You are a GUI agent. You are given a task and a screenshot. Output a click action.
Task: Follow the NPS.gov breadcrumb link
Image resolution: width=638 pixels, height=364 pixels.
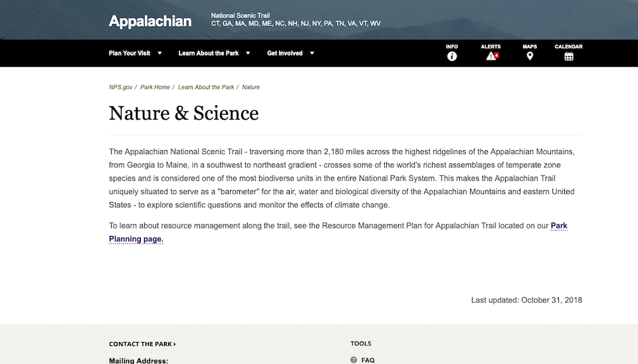coord(120,87)
